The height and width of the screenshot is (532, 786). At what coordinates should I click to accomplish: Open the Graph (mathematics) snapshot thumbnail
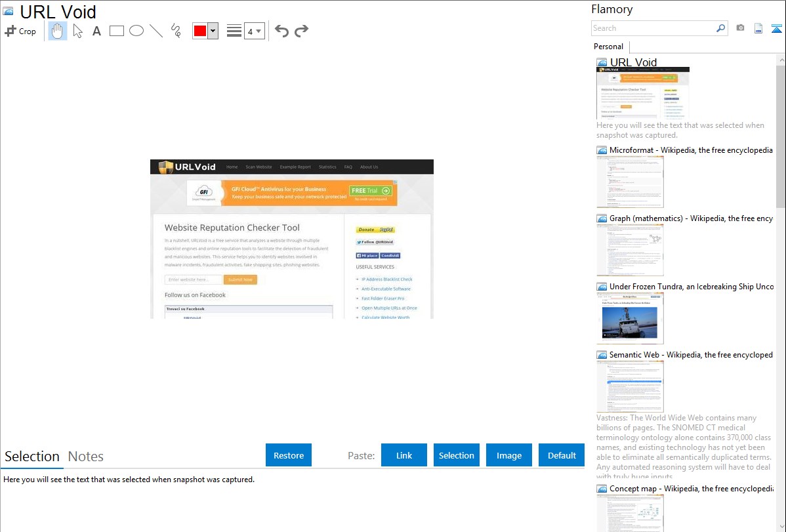point(630,250)
